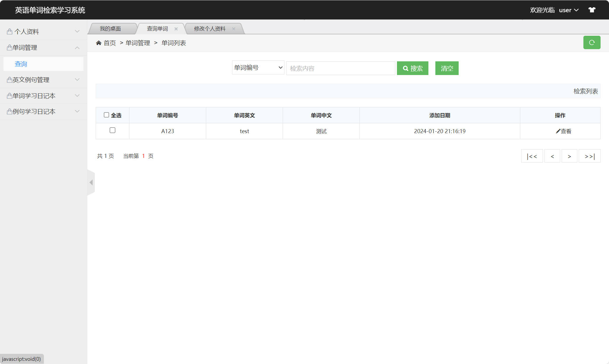
Task: Open the user account dropdown
Action: pyautogui.click(x=568, y=10)
